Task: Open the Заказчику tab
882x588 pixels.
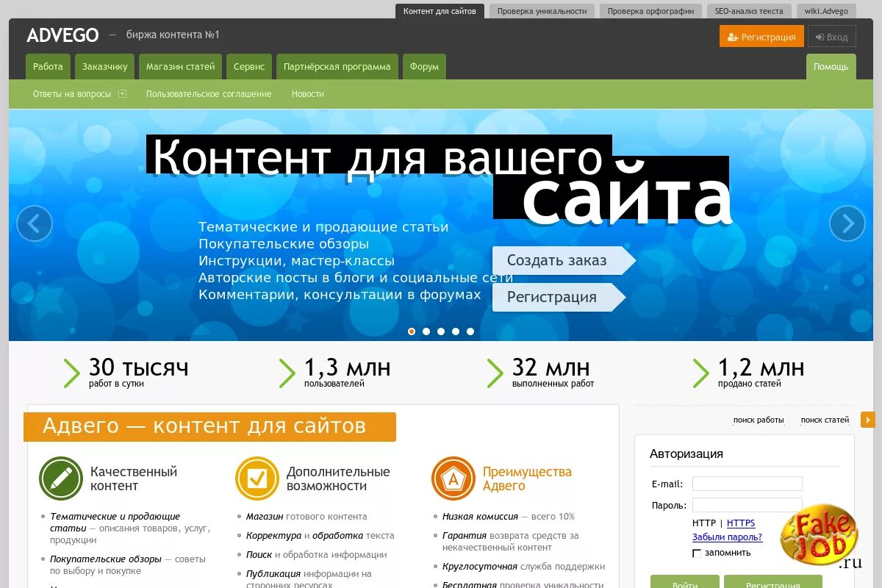Action: coord(104,66)
